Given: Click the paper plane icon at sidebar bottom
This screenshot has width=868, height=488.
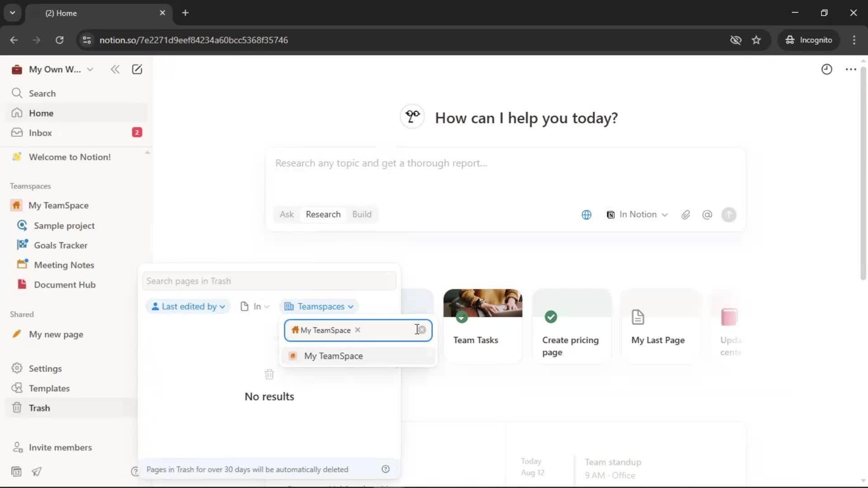Looking at the screenshot, I should (37, 472).
